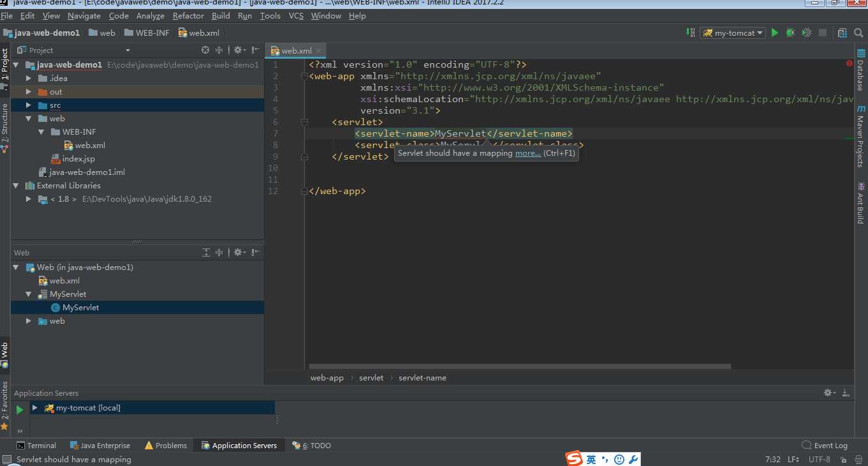Run with Coverage from the main toolbar
Screen dimensions: 868x466
pyautogui.click(x=807, y=33)
